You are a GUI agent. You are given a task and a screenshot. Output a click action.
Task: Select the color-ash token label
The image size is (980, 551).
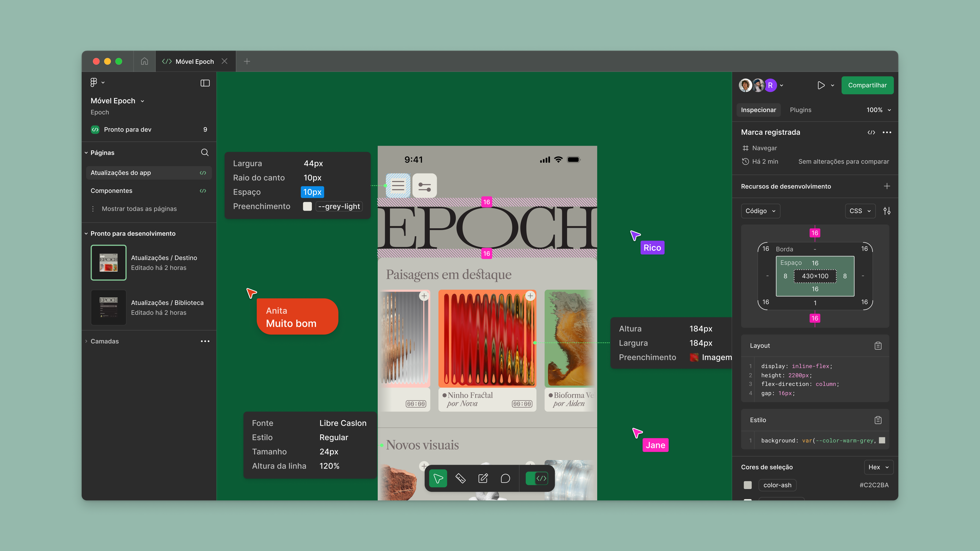tap(777, 485)
